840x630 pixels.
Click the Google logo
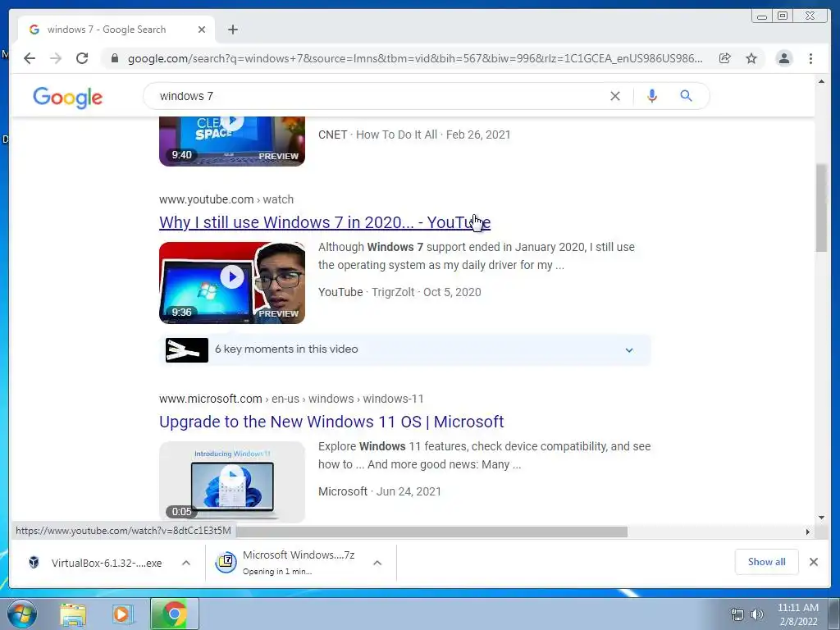point(67,98)
